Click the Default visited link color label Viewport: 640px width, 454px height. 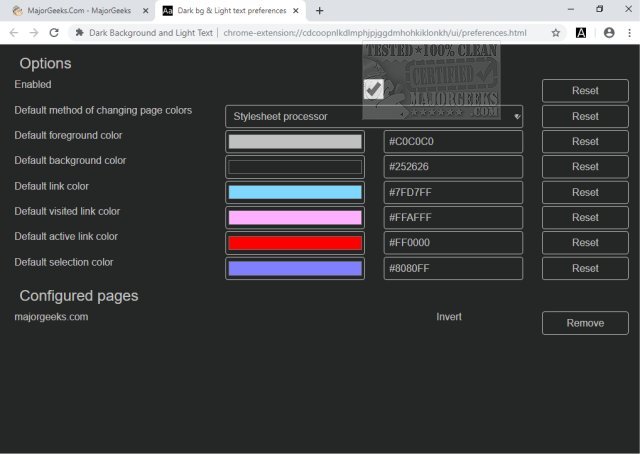(x=67, y=211)
